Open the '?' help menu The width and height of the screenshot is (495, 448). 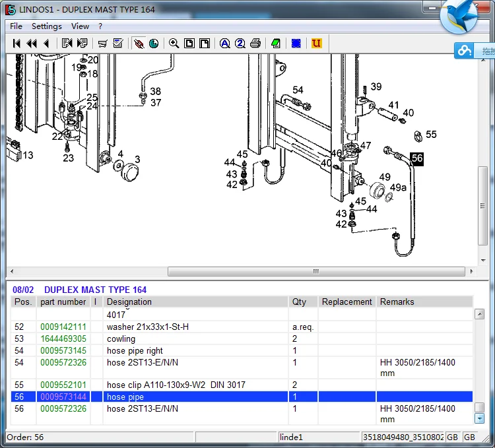click(100, 26)
